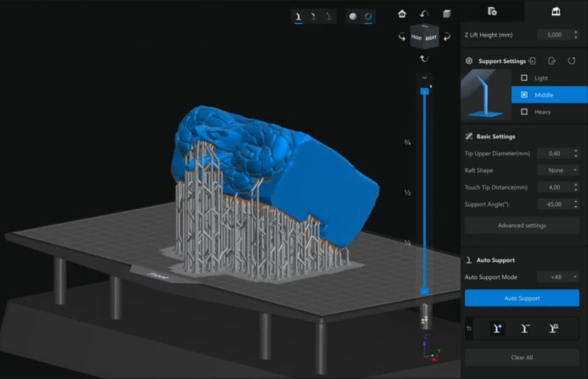588x379 pixels.
Task: Open Auto Support Mode dropdown
Action: pos(558,277)
